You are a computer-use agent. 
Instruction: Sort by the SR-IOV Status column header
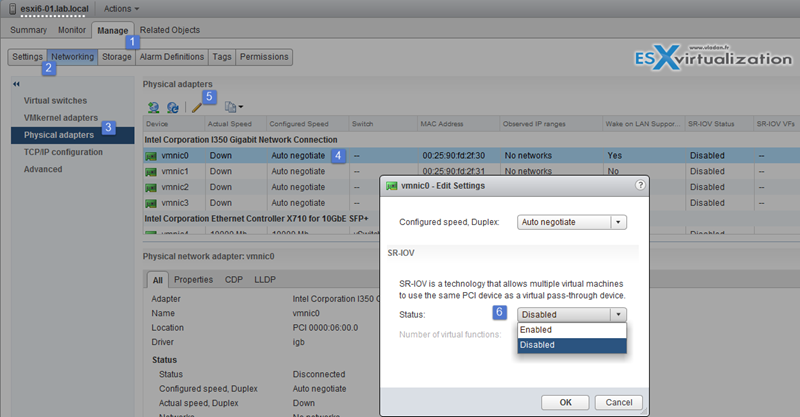point(719,124)
